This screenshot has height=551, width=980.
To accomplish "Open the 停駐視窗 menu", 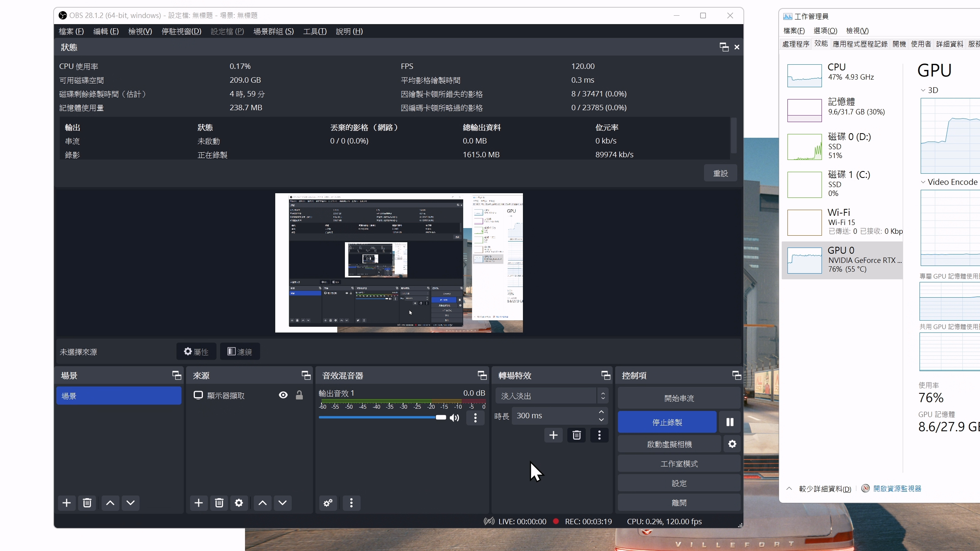I will (x=181, y=31).
